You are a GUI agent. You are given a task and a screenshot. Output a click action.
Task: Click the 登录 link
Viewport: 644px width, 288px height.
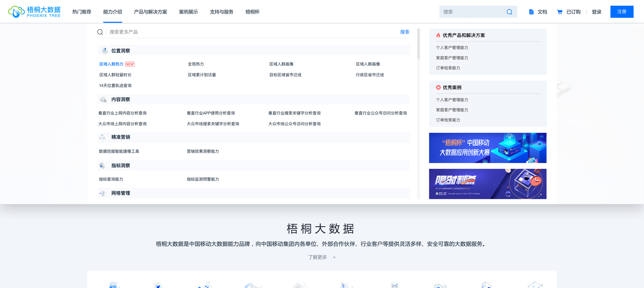[597, 12]
